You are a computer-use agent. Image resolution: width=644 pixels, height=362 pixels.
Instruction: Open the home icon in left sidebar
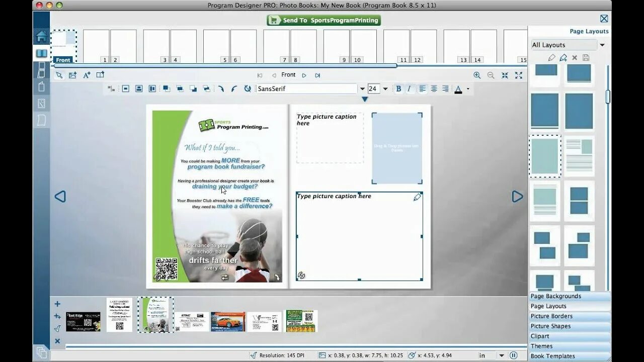pyautogui.click(x=41, y=36)
